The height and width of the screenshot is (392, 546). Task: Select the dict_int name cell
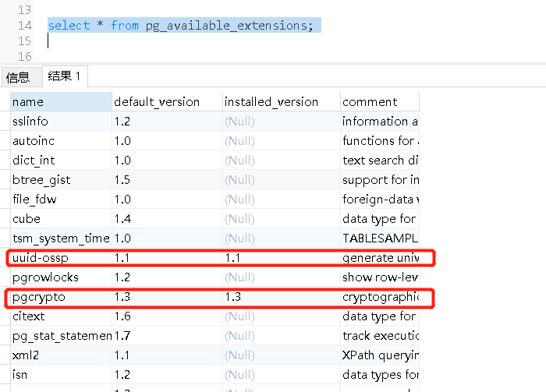pos(62,161)
